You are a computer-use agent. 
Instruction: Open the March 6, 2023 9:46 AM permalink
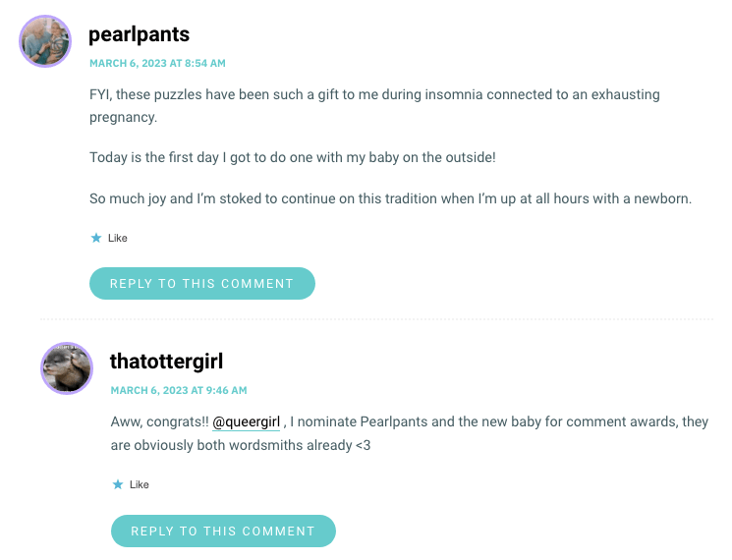coord(179,391)
